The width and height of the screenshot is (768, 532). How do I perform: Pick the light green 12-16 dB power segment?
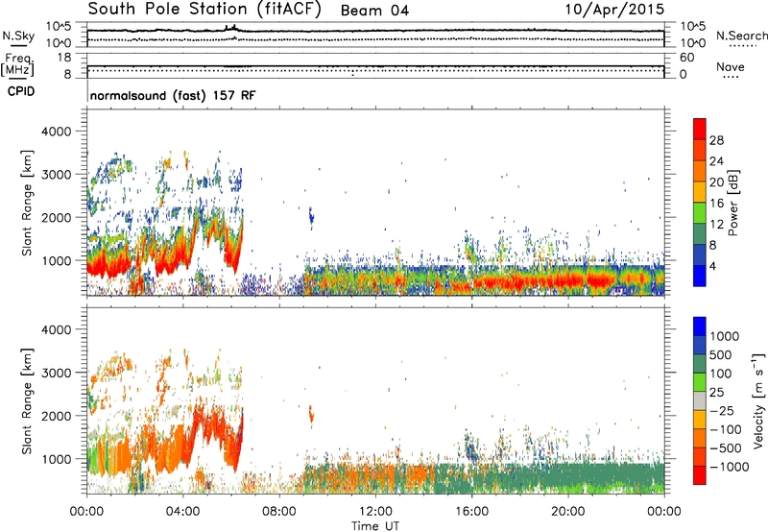pos(700,213)
